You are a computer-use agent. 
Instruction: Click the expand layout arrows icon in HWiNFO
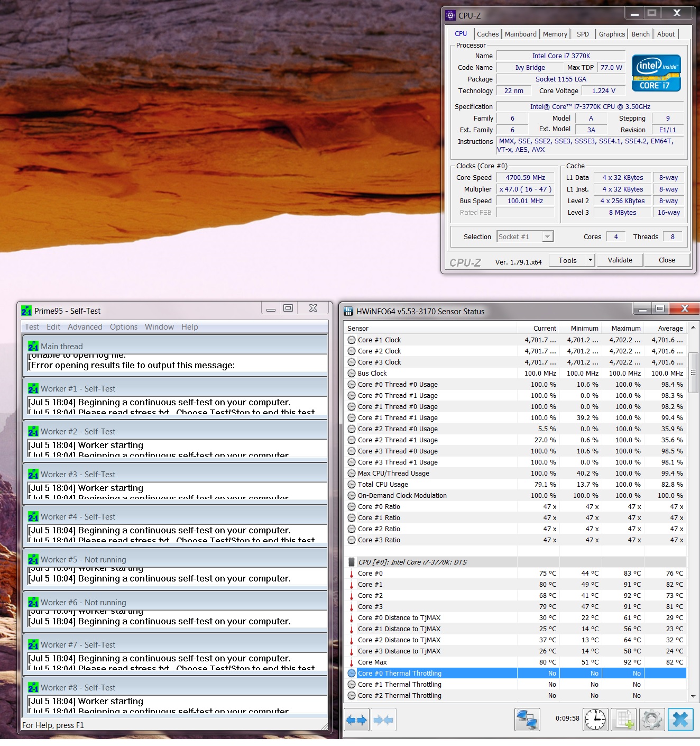point(356,720)
